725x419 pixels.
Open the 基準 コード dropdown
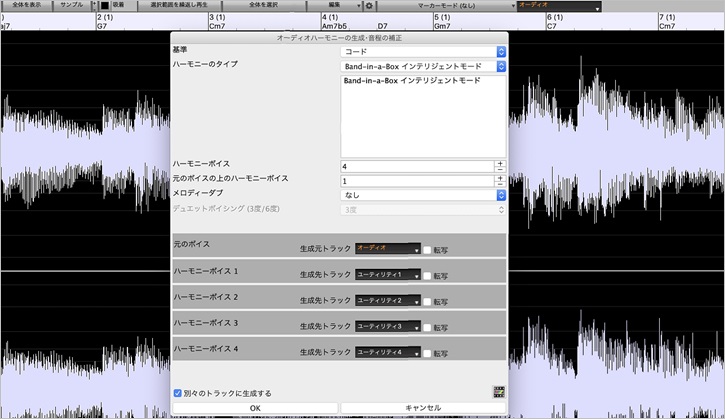coord(423,52)
